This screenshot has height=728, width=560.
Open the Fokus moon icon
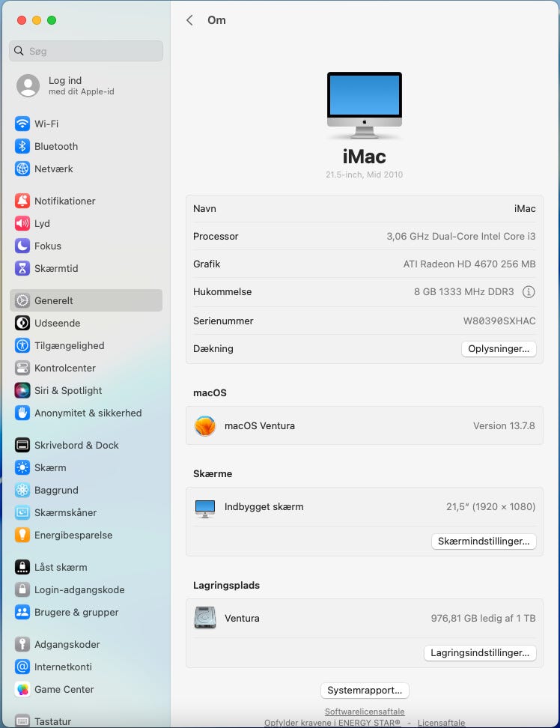pos(22,246)
